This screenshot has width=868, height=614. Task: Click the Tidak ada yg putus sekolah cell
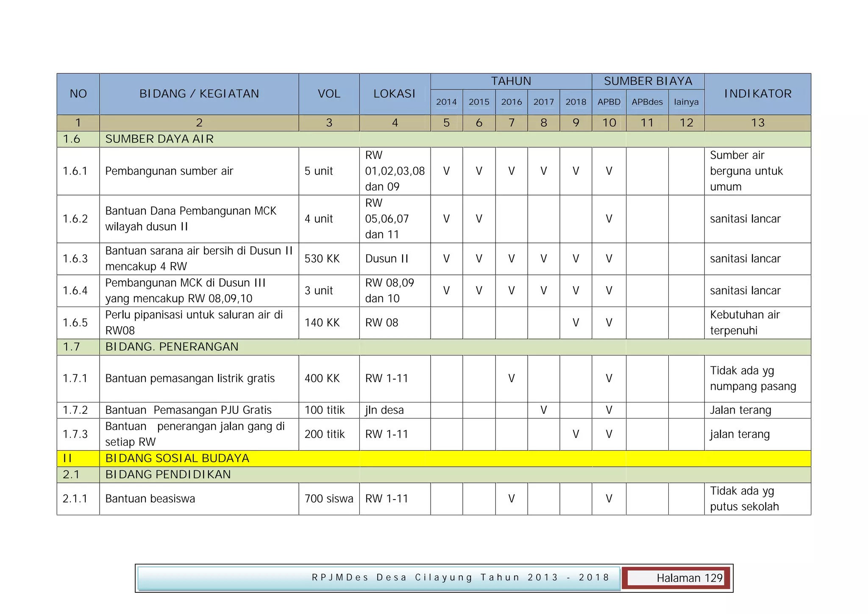(744, 499)
